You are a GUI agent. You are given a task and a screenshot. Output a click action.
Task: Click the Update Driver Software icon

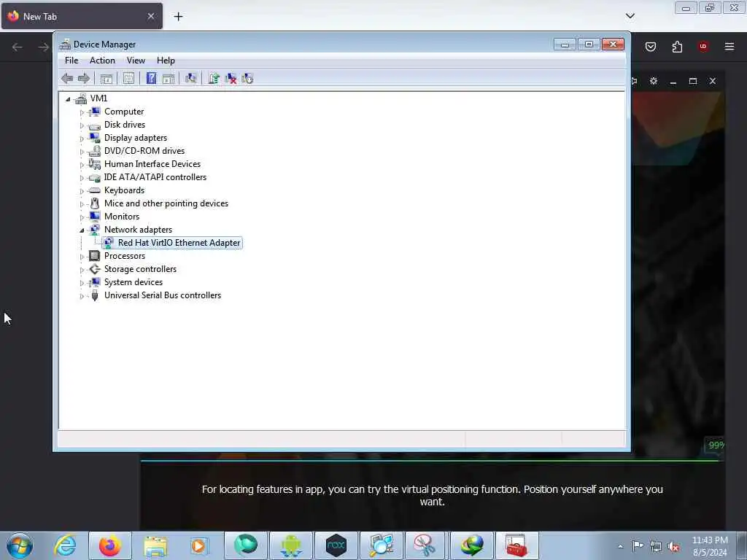coord(214,79)
